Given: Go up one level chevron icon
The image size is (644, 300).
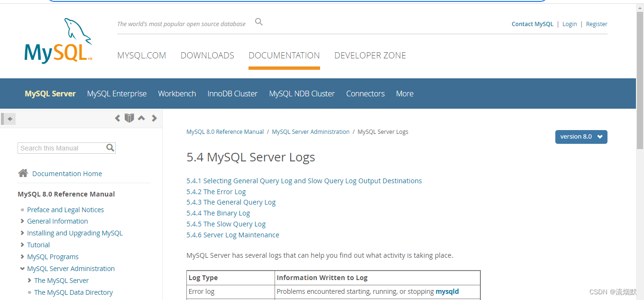Looking at the screenshot, I should tap(141, 118).
